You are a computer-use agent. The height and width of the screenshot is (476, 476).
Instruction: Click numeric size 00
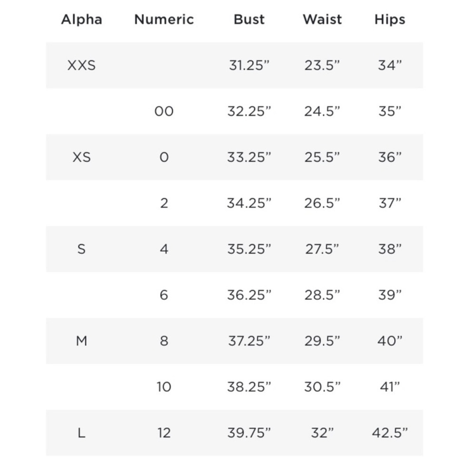tap(164, 111)
